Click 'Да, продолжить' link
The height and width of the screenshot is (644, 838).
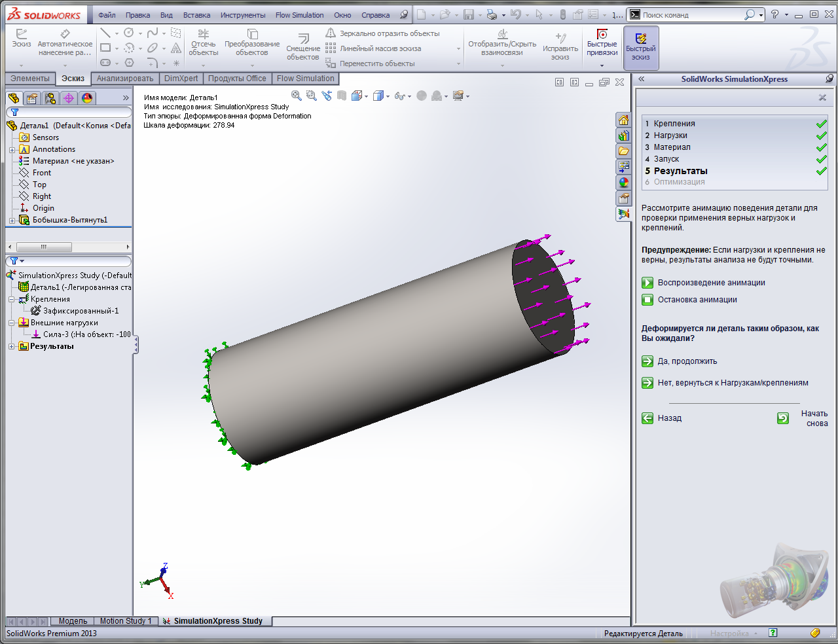point(680,361)
